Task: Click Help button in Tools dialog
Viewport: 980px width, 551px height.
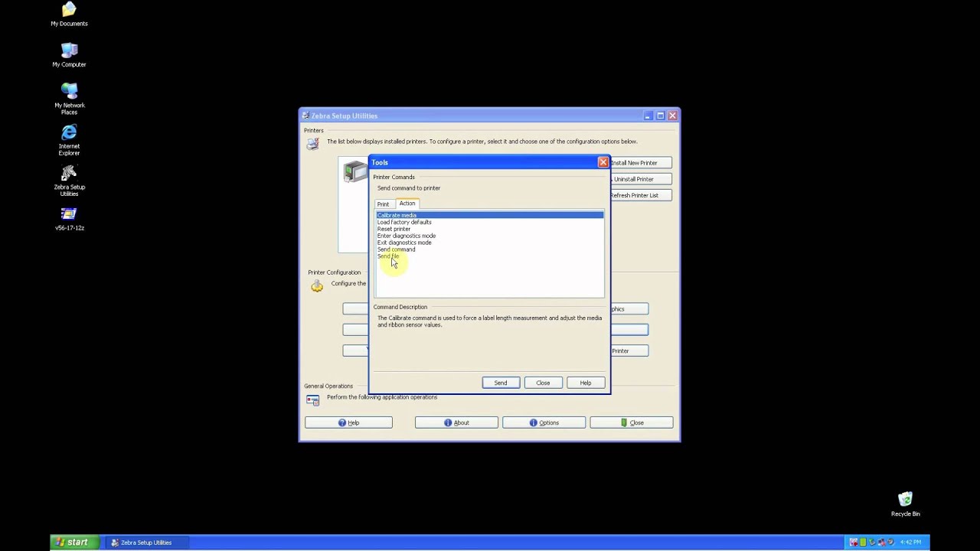Action: coord(585,383)
